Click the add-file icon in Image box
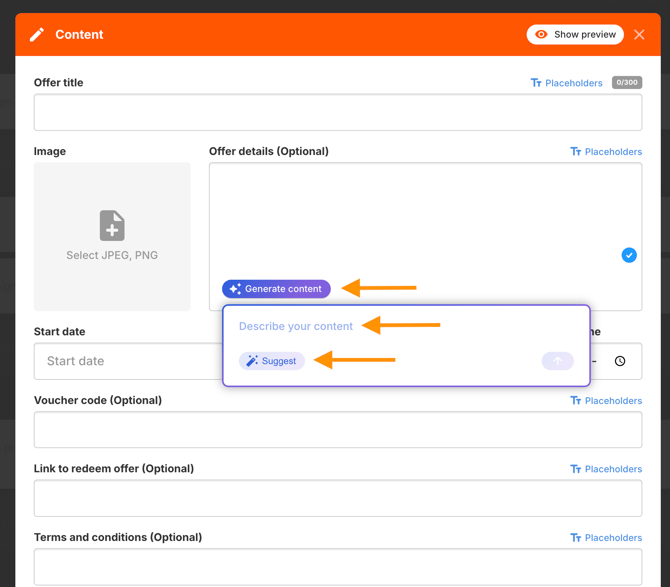Screen dimensions: 670x587 tap(112, 225)
